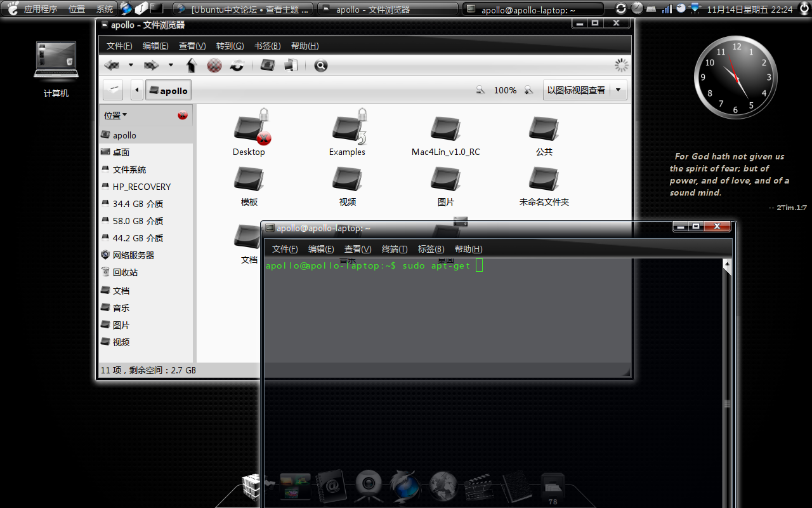Select 视频 bookmark in the sidebar
This screenshot has height=508, width=812.
pos(146,342)
